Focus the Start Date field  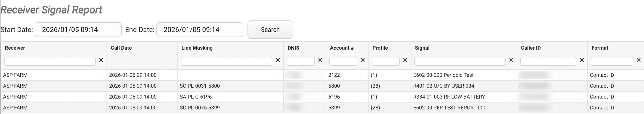tap(78, 30)
